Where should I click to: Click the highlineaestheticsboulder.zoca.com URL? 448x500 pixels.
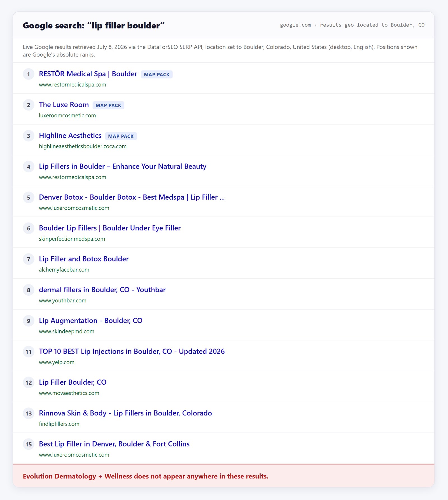tap(83, 146)
